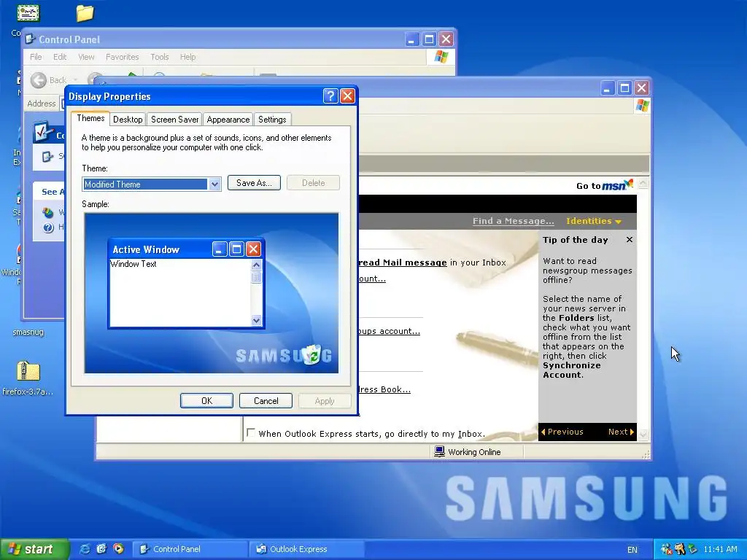Click the Go to msn link

604,184
